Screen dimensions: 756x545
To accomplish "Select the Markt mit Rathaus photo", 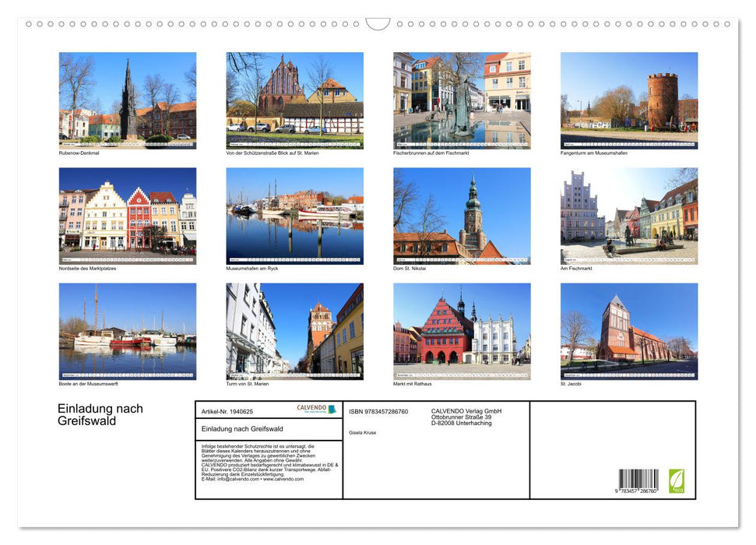I will [462, 332].
